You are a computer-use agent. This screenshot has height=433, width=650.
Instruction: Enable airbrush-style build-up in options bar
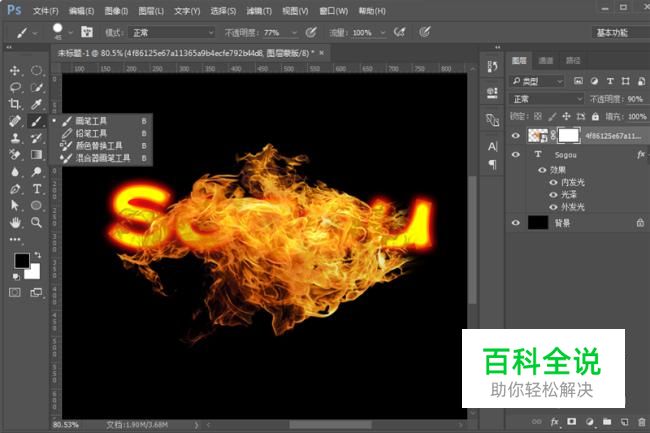[400, 32]
